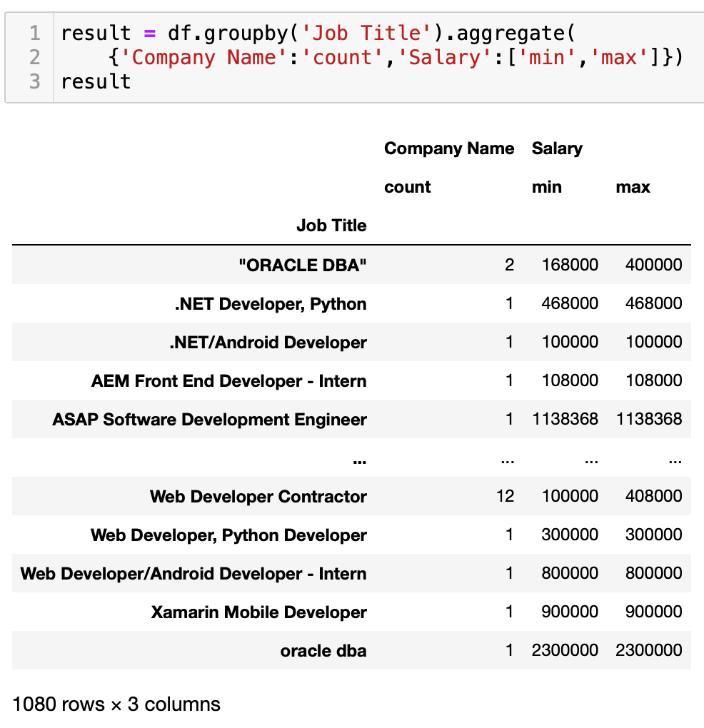Click min salary 1138368 in the ASAP row
The width and height of the screenshot is (704, 728).
pyautogui.click(x=565, y=420)
